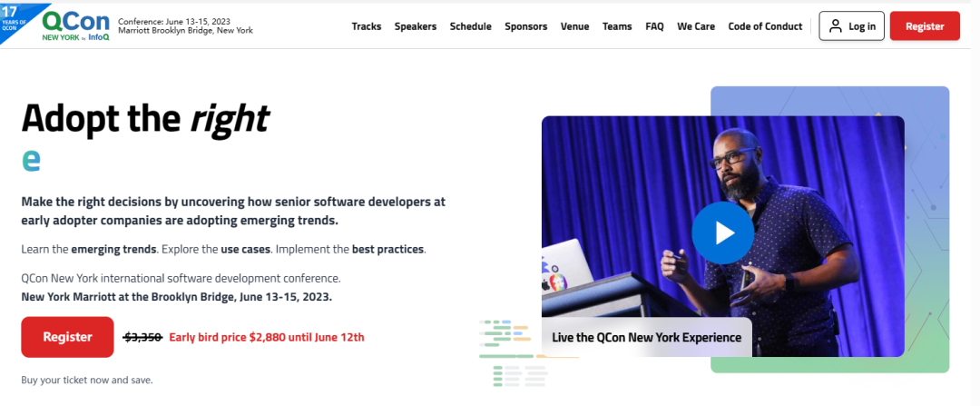Click the Buy your ticket now and save text
Viewport: 980px width, 406px height.
(87, 380)
